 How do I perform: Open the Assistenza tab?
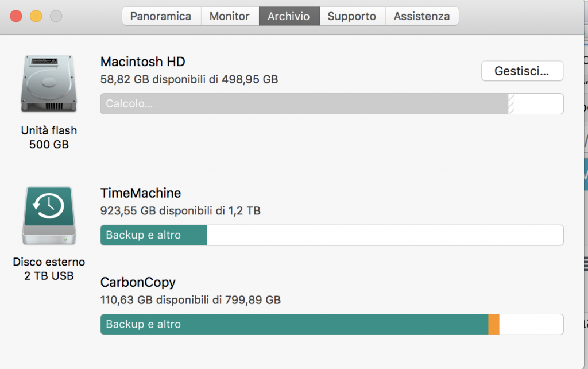pyautogui.click(x=422, y=16)
